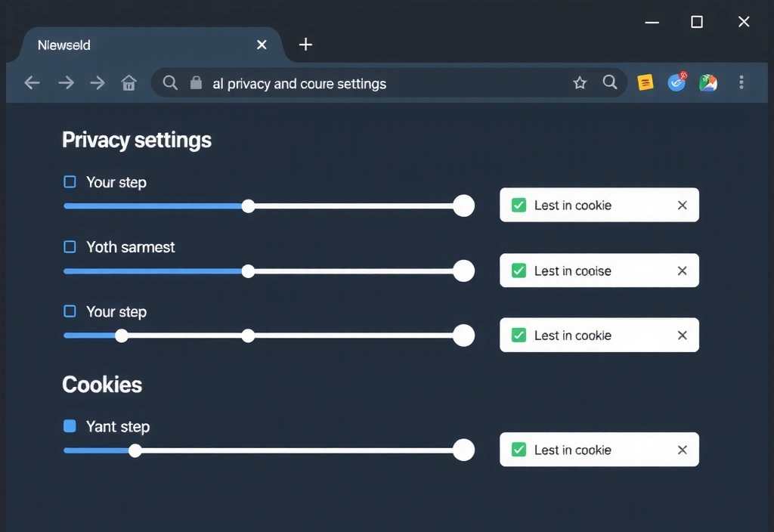This screenshot has width=774, height=532.
Task: Open the browser home page
Action: [128, 83]
